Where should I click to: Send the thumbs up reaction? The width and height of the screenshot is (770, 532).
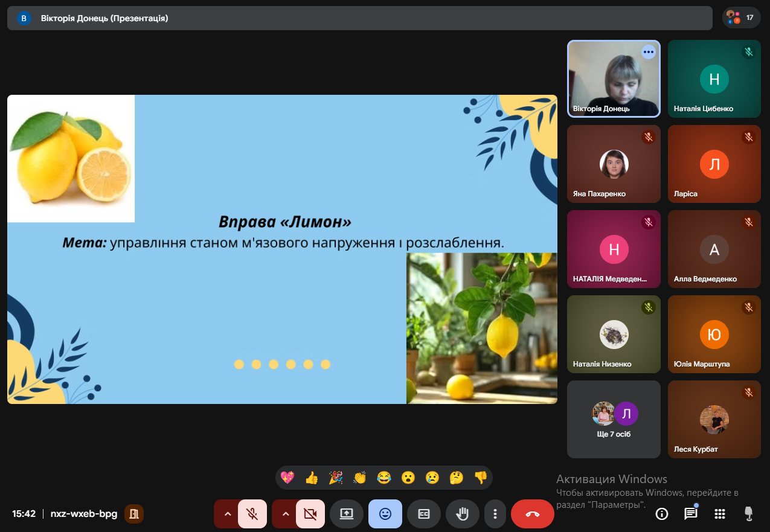click(x=312, y=478)
